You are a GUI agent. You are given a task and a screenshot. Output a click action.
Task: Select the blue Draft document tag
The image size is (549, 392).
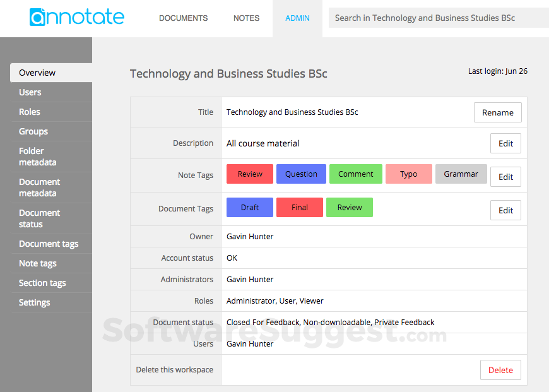250,208
